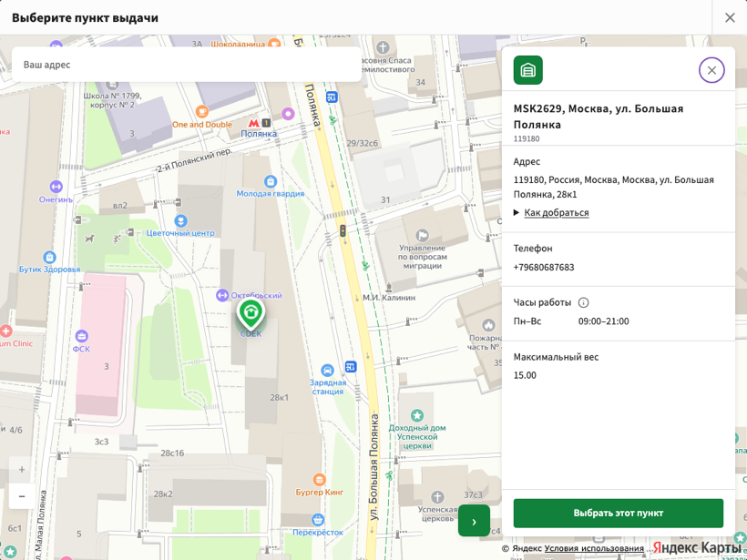Open the Условия использования link
The height and width of the screenshot is (560, 747).
[594, 548]
